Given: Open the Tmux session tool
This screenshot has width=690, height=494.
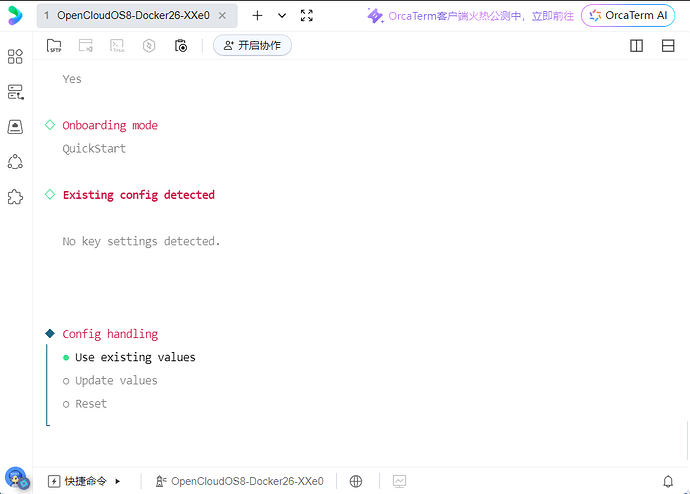Looking at the screenshot, I should (x=117, y=45).
